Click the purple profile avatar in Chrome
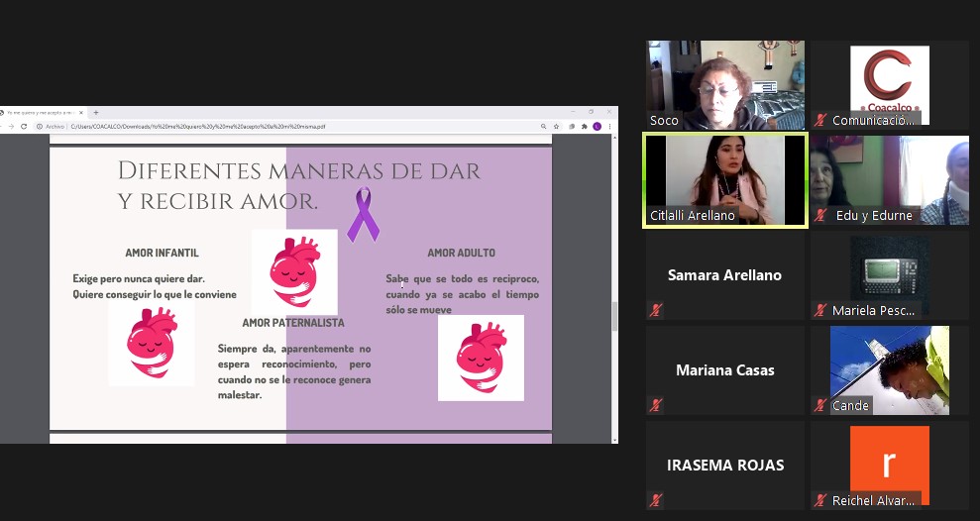Viewport: 980px width, 521px height. [x=597, y=127]
